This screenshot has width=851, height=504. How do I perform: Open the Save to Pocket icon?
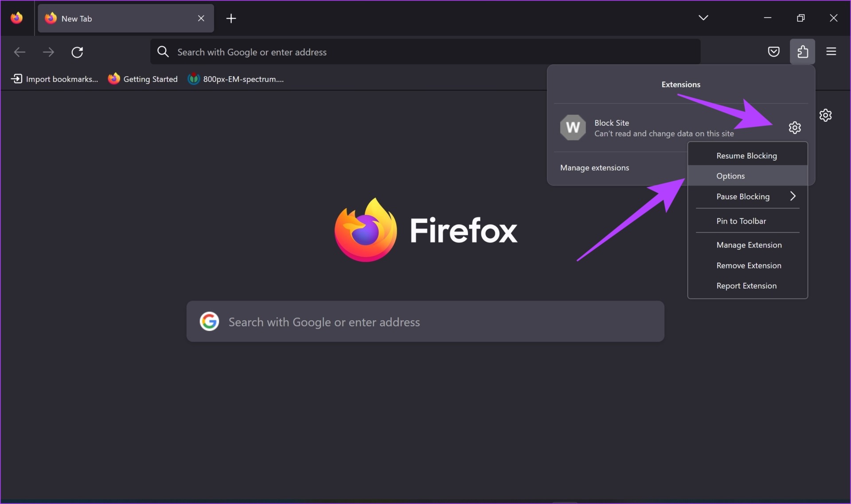tap(773, 52)
